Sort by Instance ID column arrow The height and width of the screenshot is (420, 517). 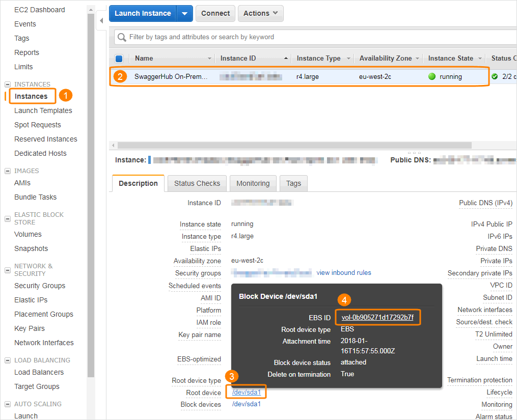[x=286, y=59]
